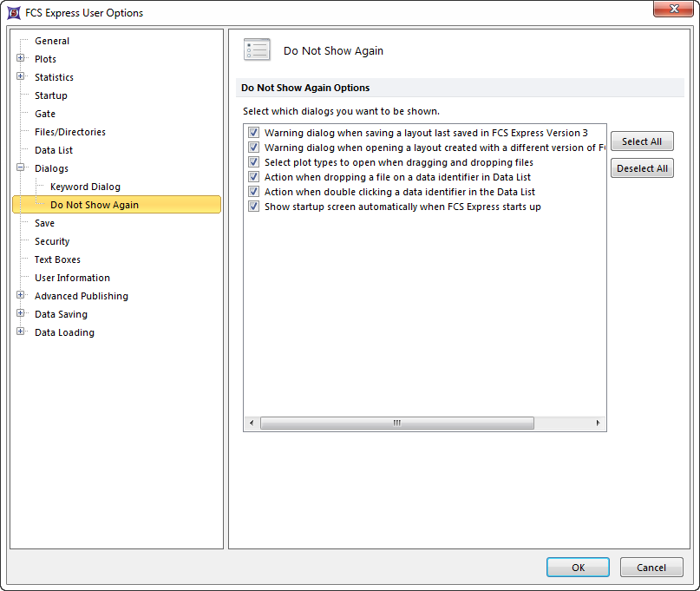Viewport: 700px width, 591px height.
Task: Disable Show startup screen automatically checkbox
Action: [x=254, y=207]
